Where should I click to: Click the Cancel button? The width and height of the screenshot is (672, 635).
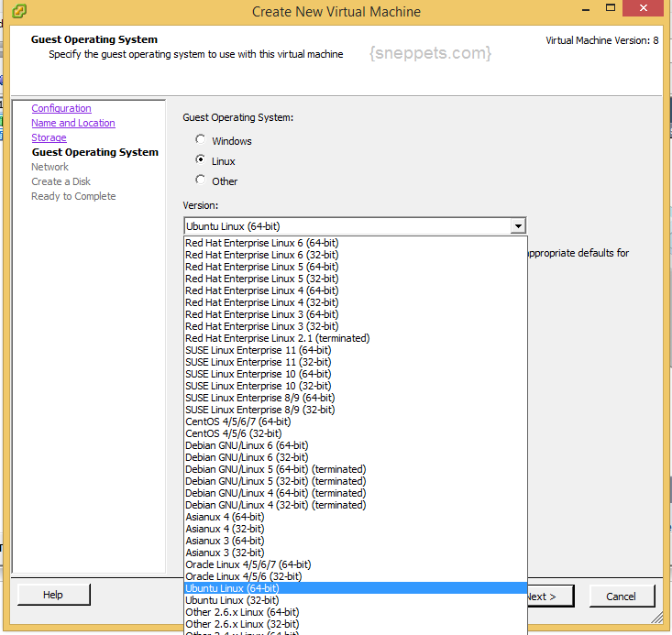[622, 596]
